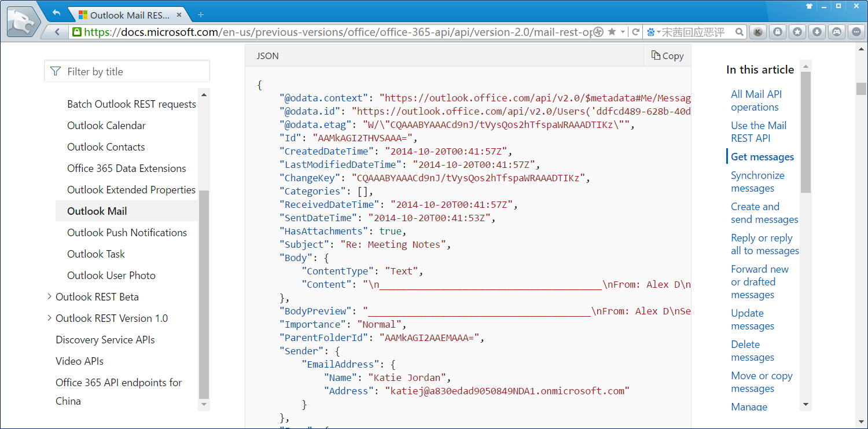The image size is (868, 429).
Task: Jump to Move or copy messages
Action: coord(762,382)
